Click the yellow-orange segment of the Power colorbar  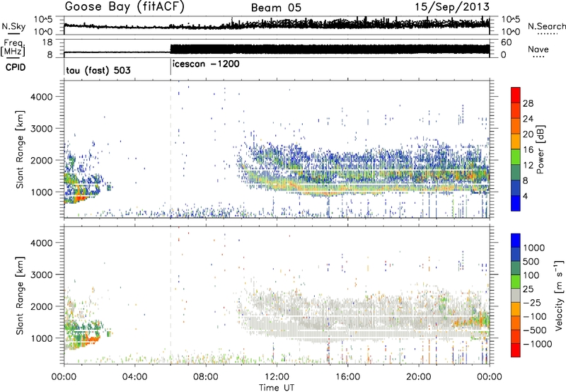tap(516, 141)
